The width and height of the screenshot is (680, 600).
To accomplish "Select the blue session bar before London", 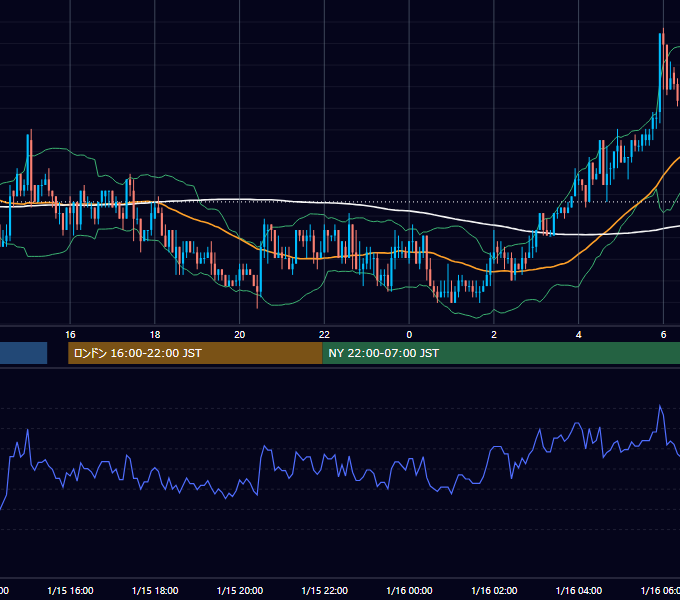I will coord(23,353).
